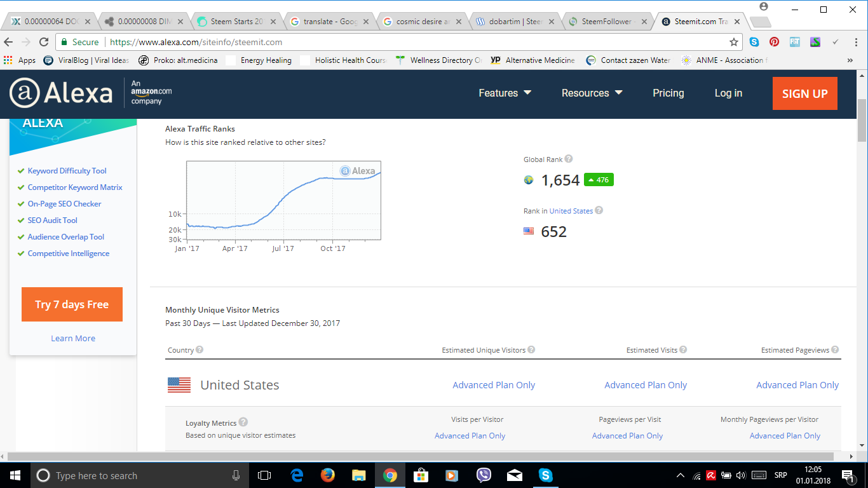Screen dimensions: 868x488
Task: Click the Pinterest extension icon
Action: click(x=774, y=42)
